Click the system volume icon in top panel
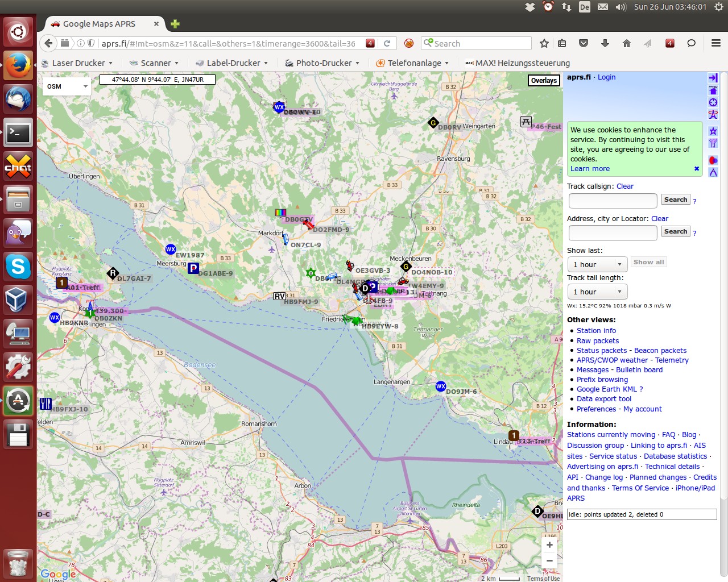728x582 pixels. click(621, 7)
